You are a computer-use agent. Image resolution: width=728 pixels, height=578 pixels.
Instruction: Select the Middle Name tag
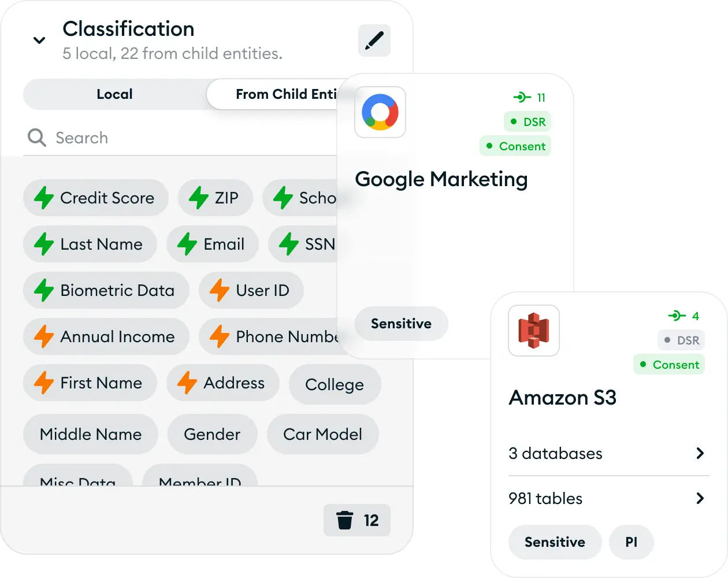(91, 434)
